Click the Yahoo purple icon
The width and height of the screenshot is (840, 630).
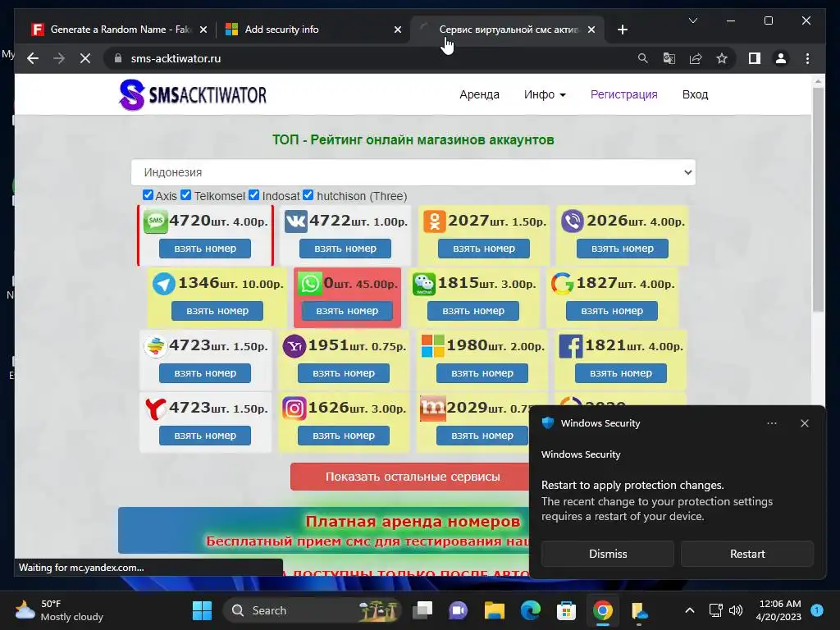[x=294, y=346]
